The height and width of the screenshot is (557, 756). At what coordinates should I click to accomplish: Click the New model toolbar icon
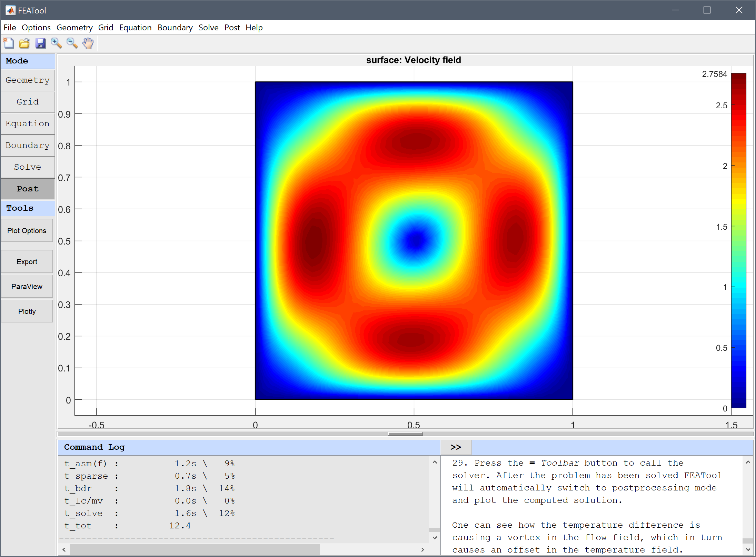coord(9,43)
